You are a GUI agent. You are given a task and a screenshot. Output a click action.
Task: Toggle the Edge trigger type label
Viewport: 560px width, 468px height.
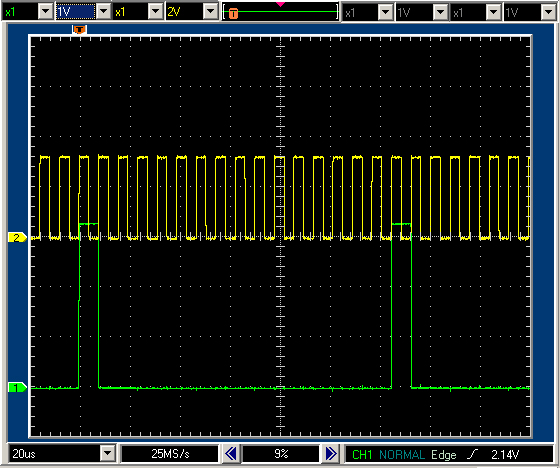tap(444, 454)
